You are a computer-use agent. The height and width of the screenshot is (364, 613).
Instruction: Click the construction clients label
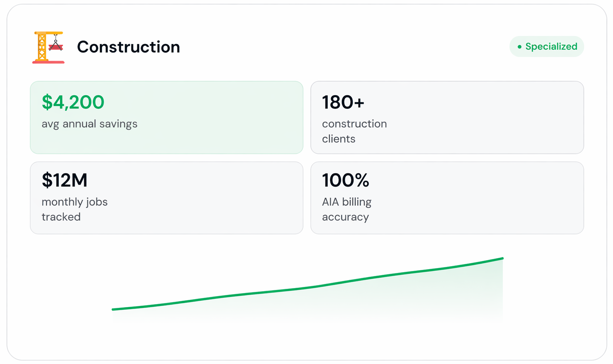pos(354,131)
